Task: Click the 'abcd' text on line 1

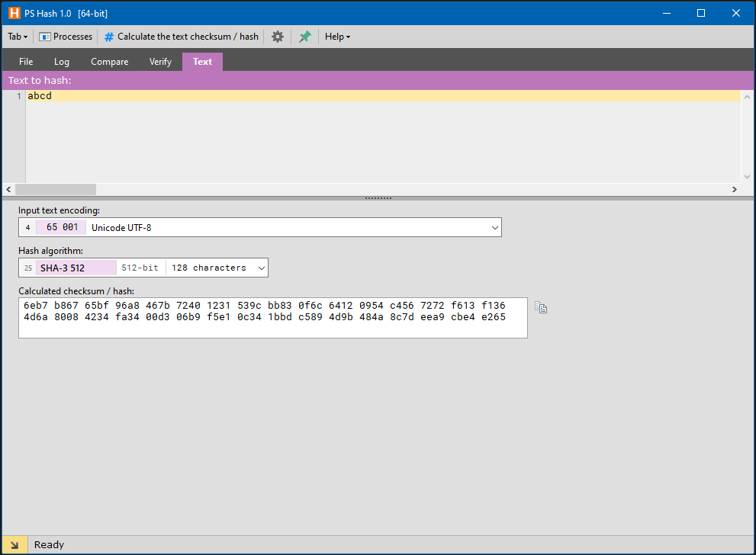Action: click(40, 96)
